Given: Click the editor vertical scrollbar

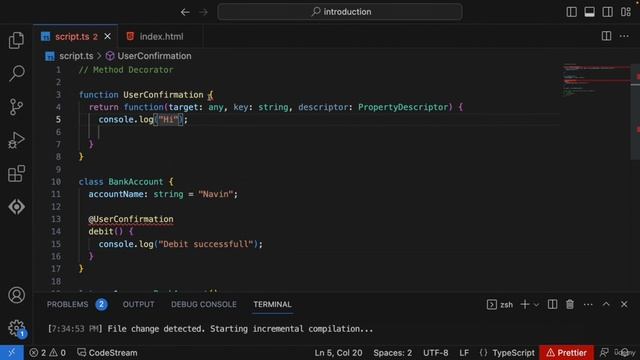Looking at the screenshot, I should tap(635, 111).
